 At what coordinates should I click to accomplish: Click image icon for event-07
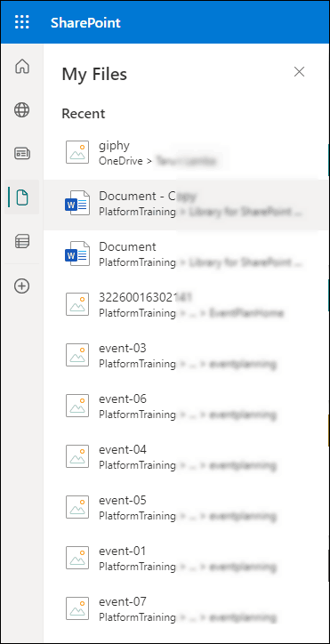click(77, 608)
